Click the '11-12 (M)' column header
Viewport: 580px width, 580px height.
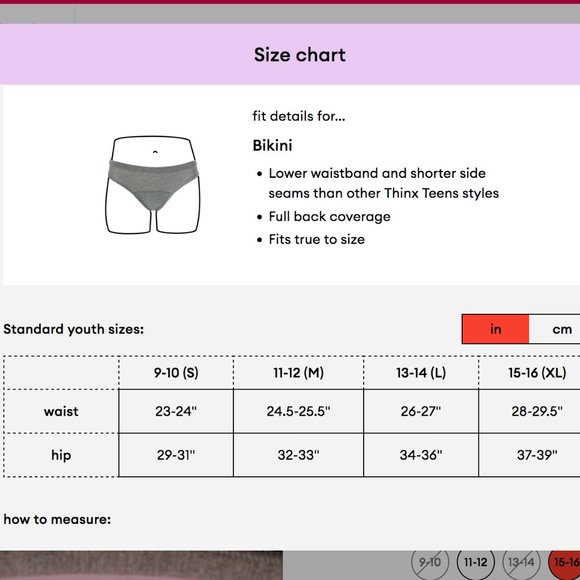point(299,372)
